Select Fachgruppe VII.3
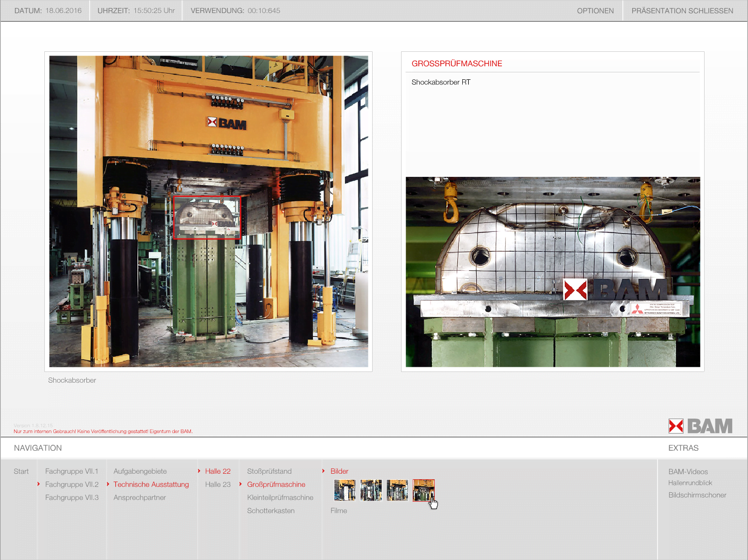This screenshot has width=748, height=560. pos(71,497)
